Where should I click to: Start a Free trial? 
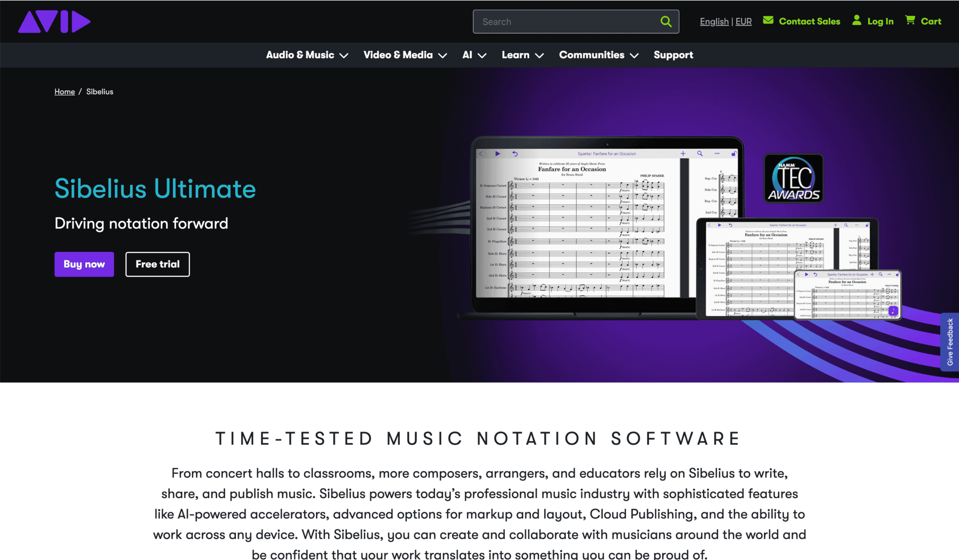157,264
